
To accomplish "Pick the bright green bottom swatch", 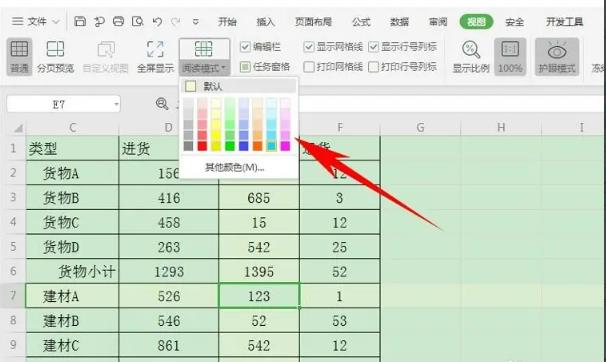I will [230, 146].
